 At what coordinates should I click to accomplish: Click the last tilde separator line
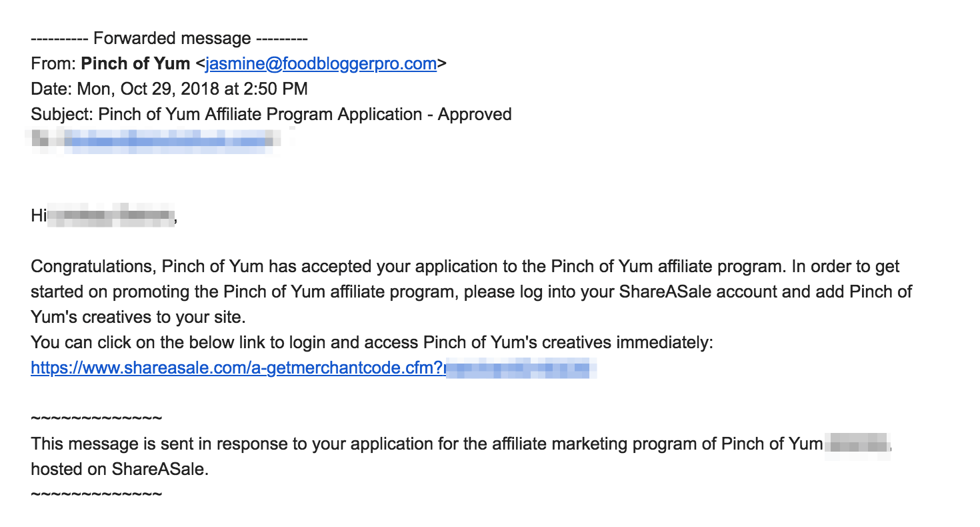point(96,495)
